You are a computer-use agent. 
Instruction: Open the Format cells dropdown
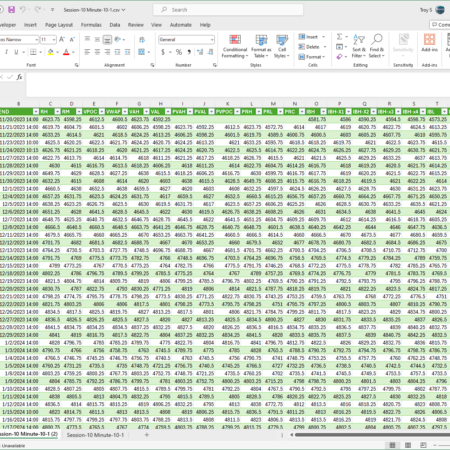(x=312, y=57)
